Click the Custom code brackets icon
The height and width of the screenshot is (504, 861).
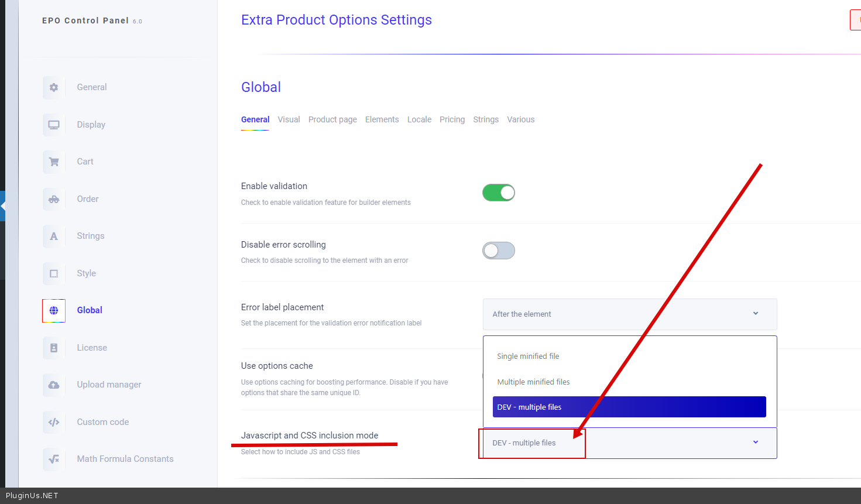54,422
